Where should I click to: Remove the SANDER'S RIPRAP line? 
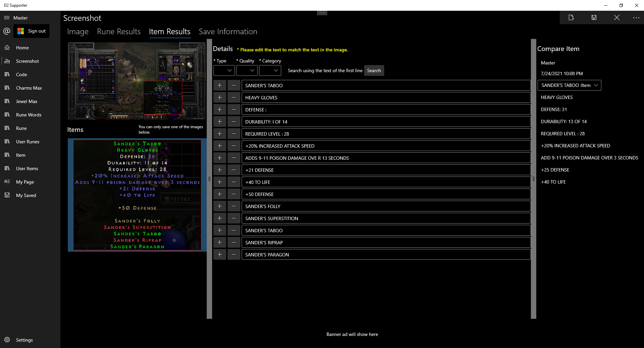(x=234, y=243)
